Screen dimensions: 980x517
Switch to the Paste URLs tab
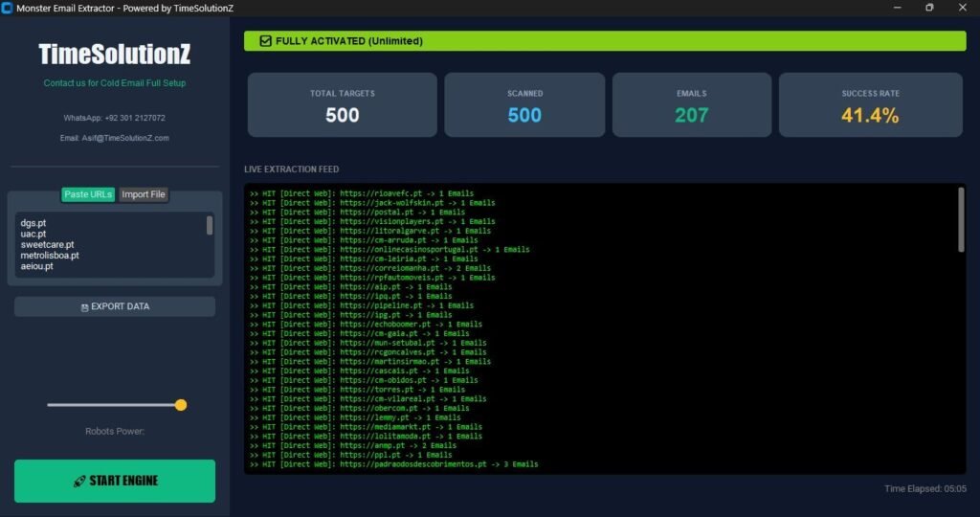point(88,194)
